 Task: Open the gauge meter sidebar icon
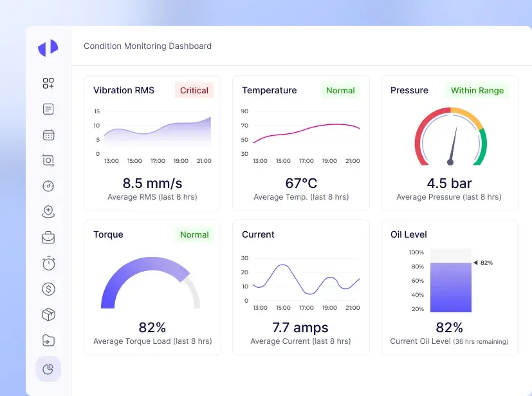click(x=48, y=186)
